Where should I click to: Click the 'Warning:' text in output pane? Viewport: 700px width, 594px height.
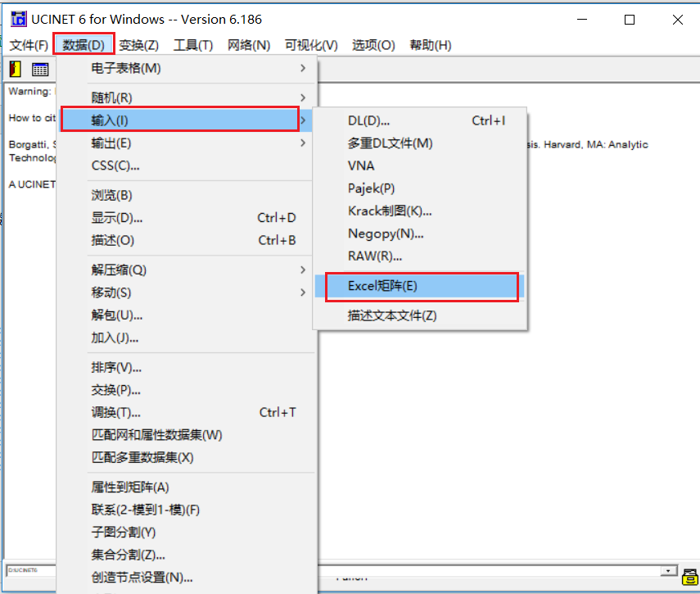[x=30, y=92]
